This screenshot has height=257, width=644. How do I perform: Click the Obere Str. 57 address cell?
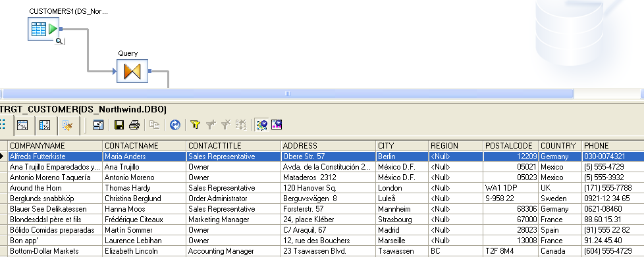pos(329,156)
